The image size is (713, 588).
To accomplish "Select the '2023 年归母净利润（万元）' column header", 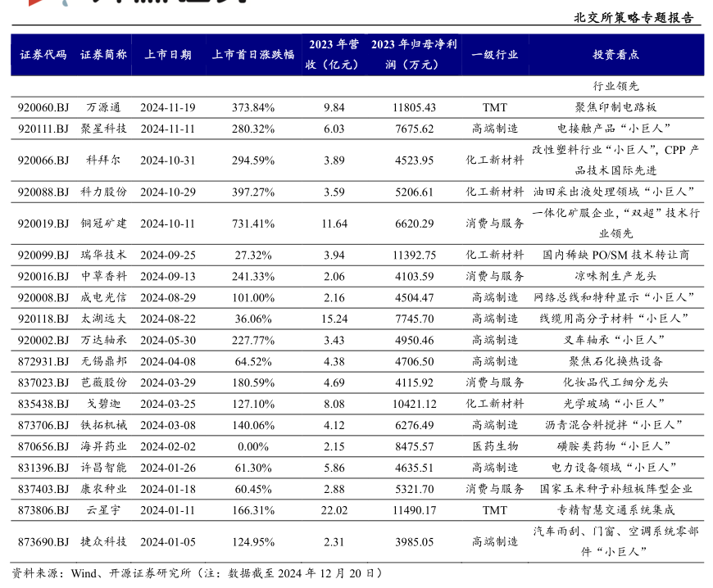I will click(x=414, y=55).
